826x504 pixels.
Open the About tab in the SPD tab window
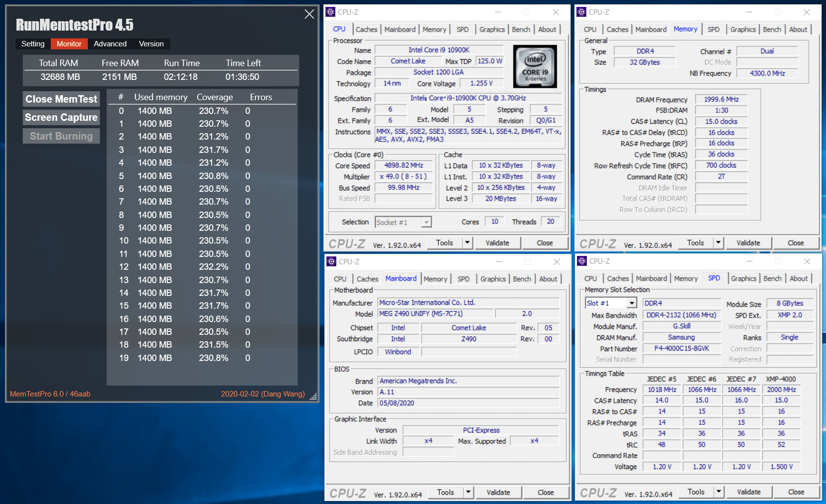(798, 279)
